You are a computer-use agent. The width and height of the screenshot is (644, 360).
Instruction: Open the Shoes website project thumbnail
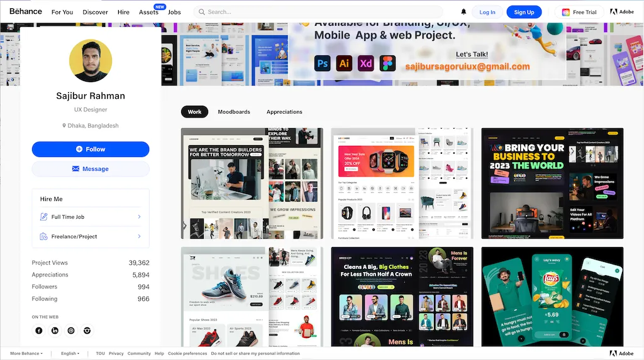point(252,297)
